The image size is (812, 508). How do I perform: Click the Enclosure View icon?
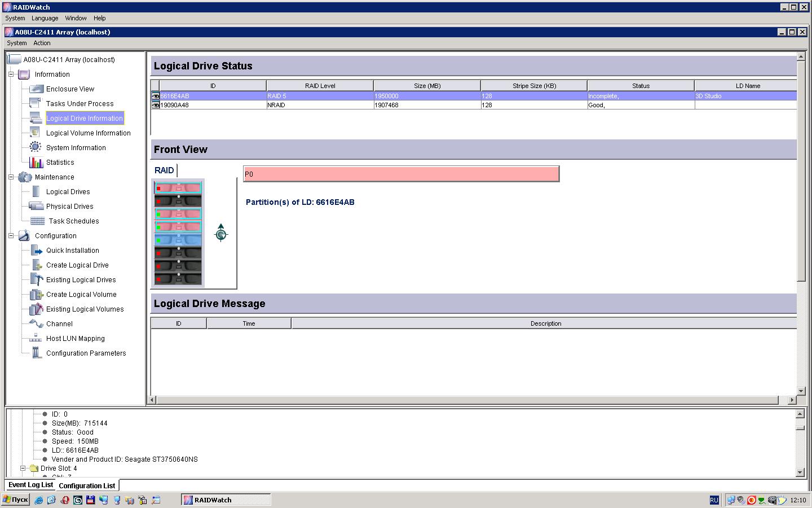click(x=36, y=89)
